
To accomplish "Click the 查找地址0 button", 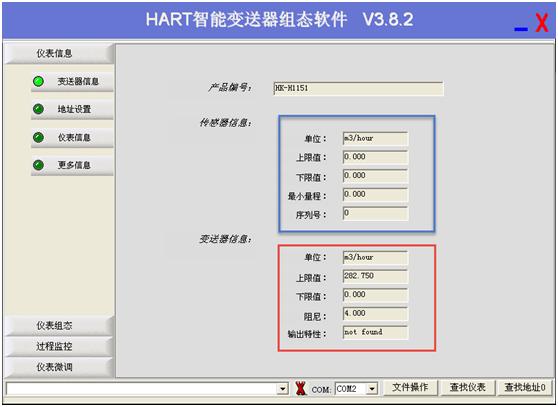I will (525, 387).
